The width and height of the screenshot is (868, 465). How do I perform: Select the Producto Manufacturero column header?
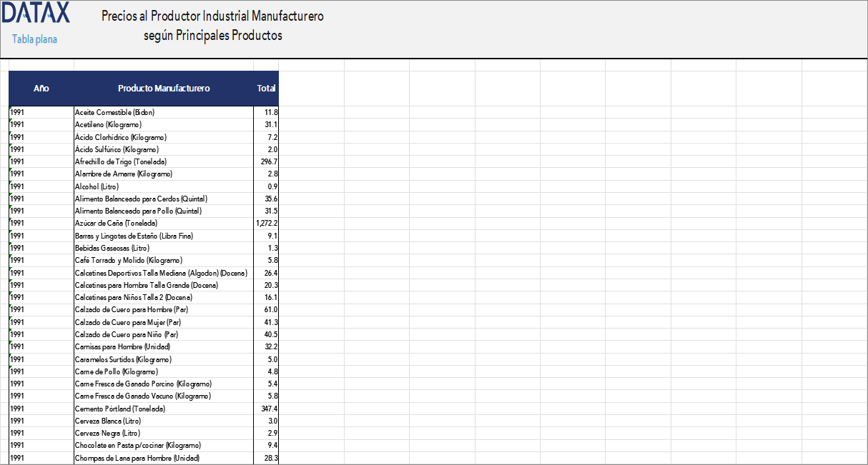click(x=164, y=89)
